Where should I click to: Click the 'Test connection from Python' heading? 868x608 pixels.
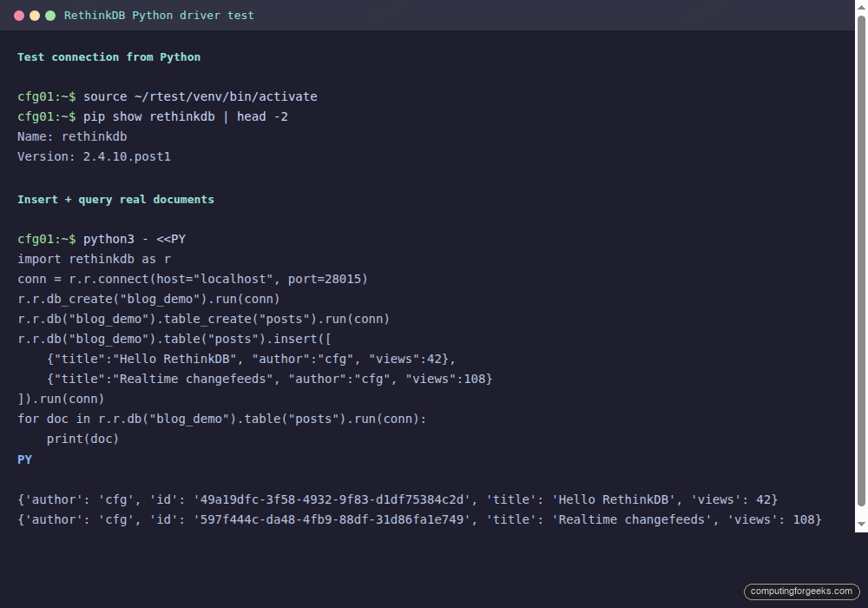109,57
